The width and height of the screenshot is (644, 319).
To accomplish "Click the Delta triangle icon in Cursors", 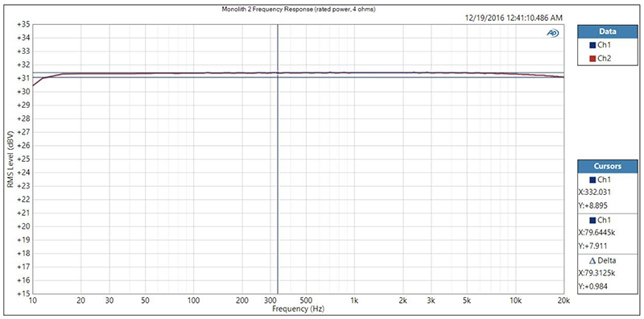I will tap(592, 261).
